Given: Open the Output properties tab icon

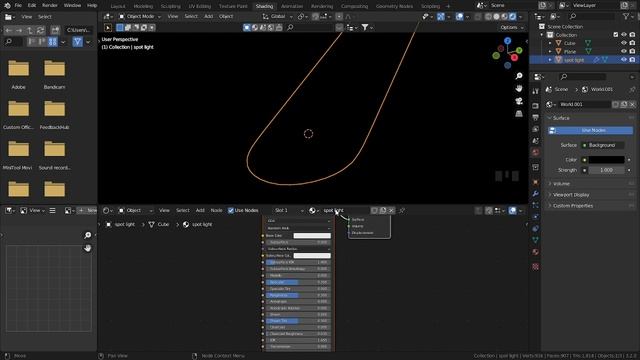Looking at the screenshot, I should 536,118.
